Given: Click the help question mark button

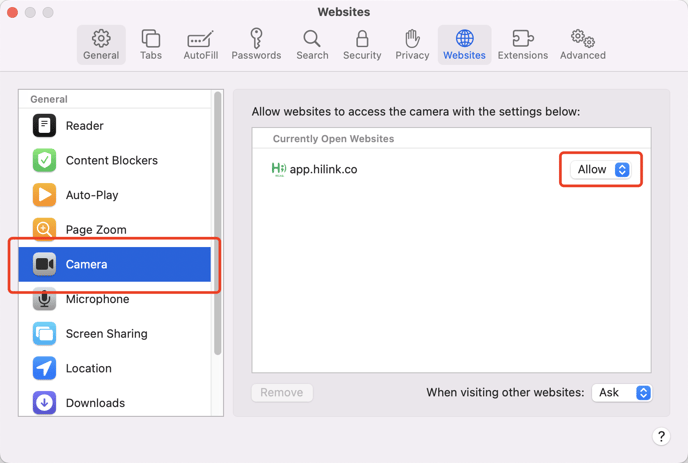Looking at the screenshot, I should (x=661, y=436).
